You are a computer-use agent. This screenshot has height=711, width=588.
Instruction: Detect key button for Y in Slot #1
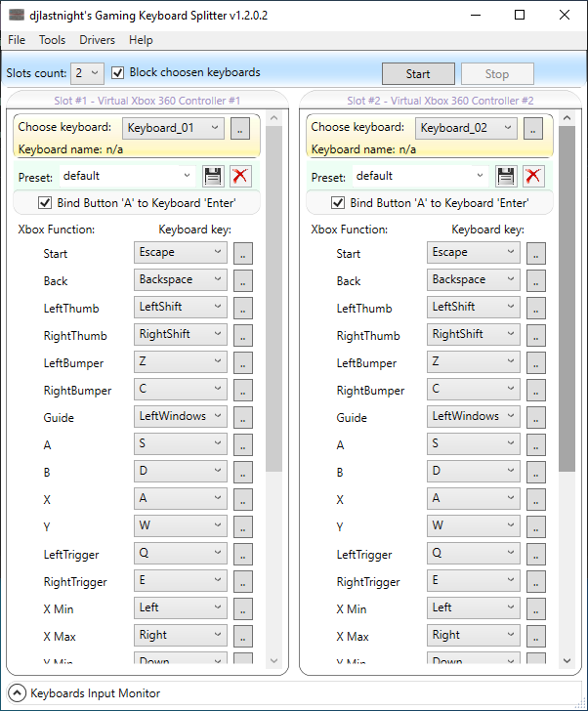click(243, 526)
